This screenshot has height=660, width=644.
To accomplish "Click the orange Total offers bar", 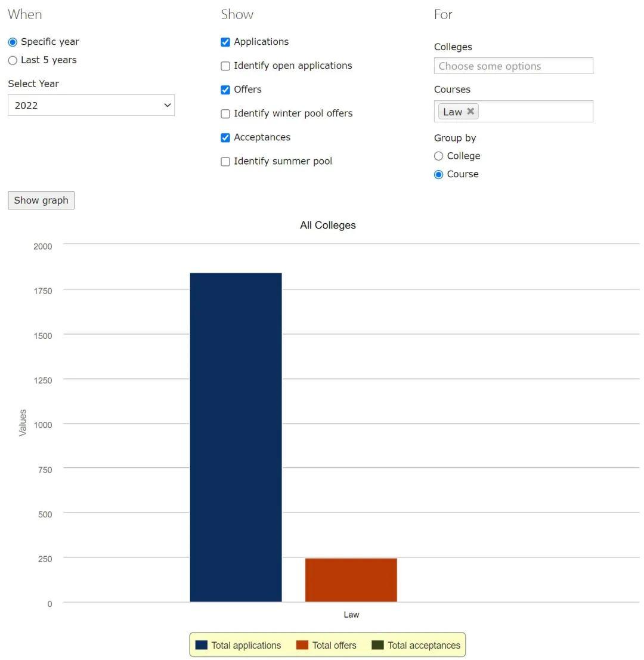I will [351, 580].
